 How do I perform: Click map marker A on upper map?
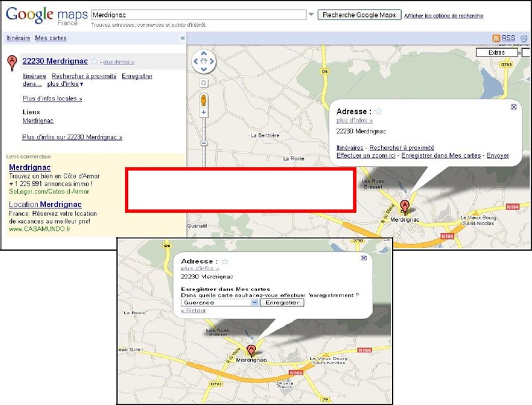(405, 207)
